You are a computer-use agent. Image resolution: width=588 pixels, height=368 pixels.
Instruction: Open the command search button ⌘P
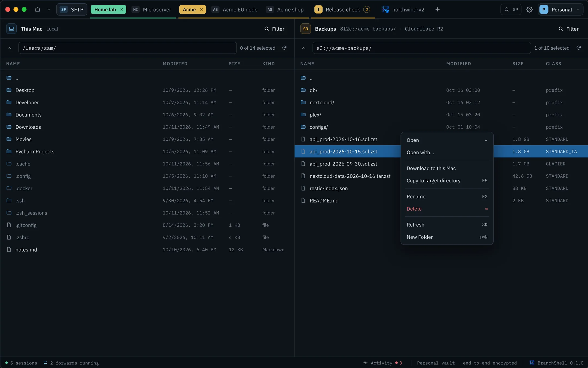511,10
